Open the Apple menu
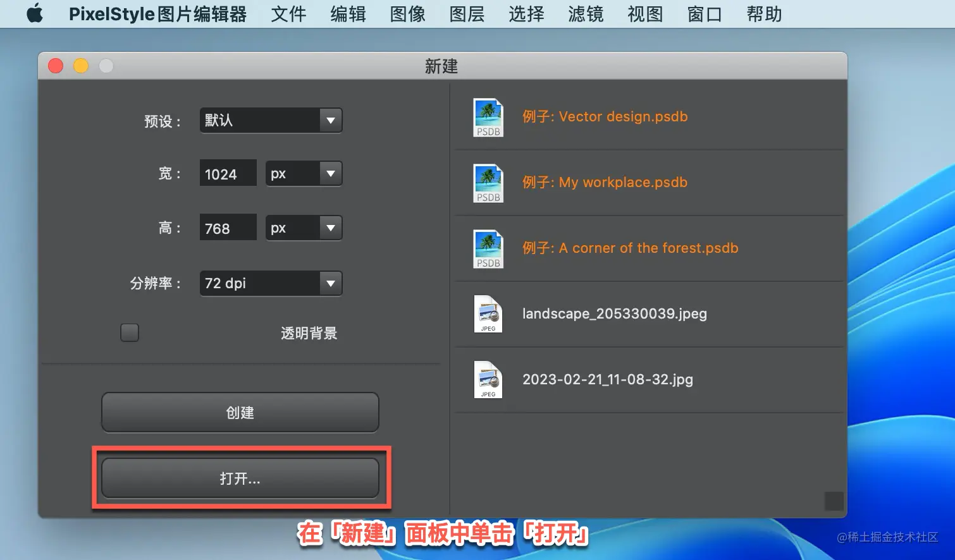This screenshot has width=955, height=560. coord(35,13)
